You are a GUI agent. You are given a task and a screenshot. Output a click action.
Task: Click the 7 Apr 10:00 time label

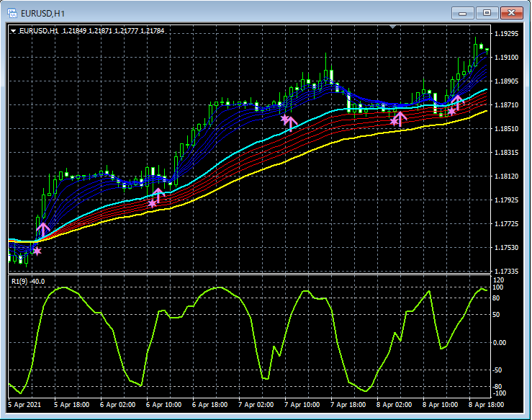[x=302, y=405]
